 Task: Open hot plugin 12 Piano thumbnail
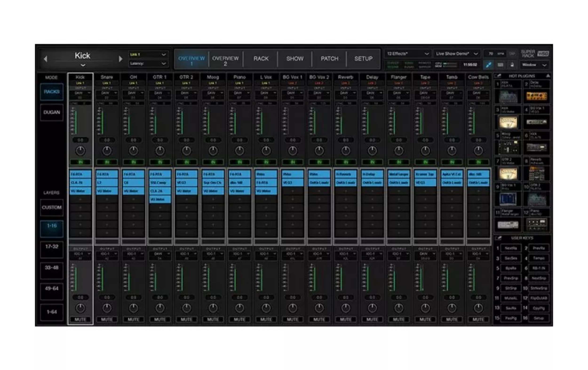click(537, 224)
